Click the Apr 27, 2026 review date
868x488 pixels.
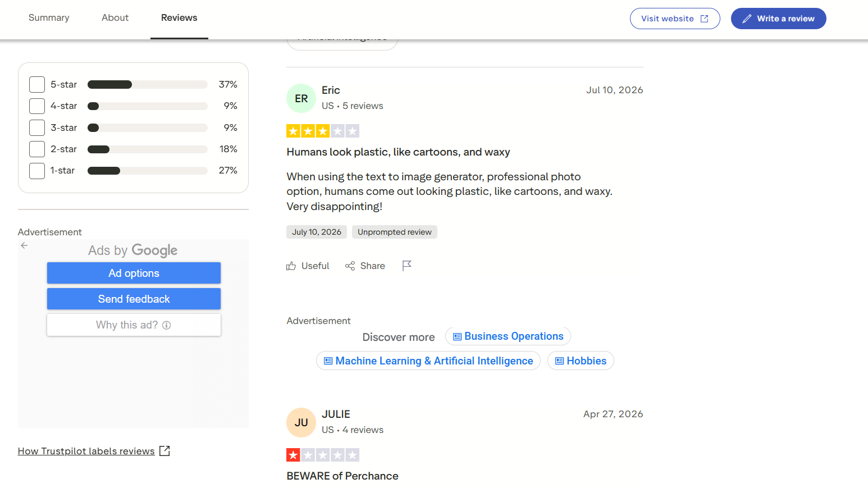(613, 414)
